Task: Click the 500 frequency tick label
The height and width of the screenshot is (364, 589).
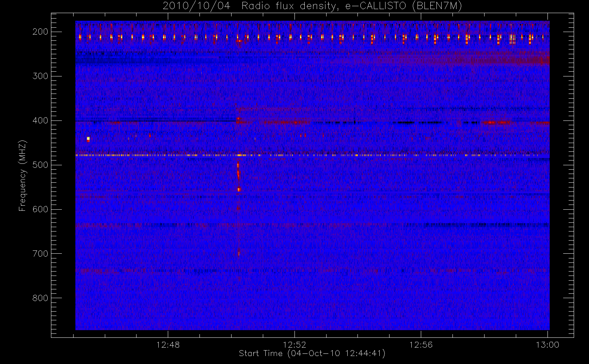Action: coord(40,165)
